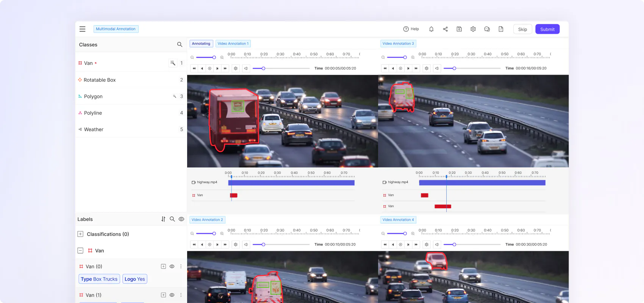Select the Polyline class
This screenshot has width=644, height=303.
(x=131, y=113)
